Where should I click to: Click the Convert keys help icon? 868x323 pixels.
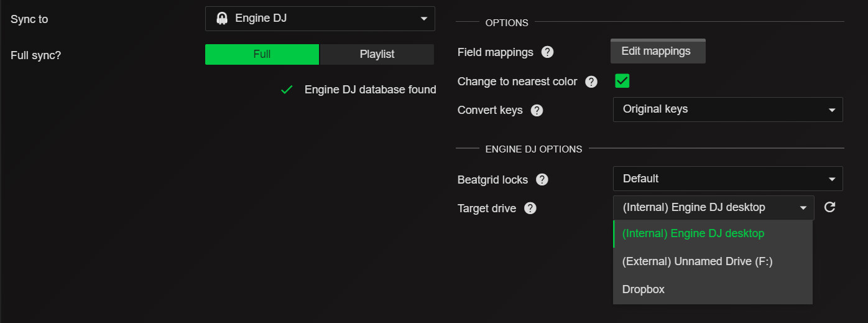click(x=537, y=110)
